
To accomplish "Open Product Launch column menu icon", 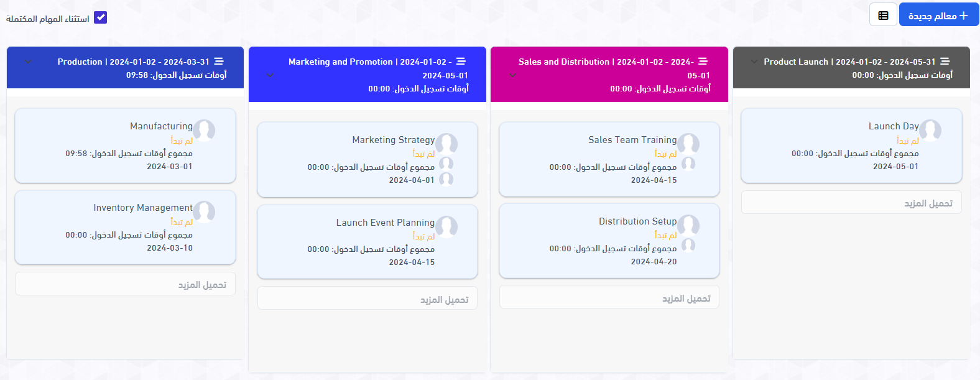I will pos(945,62).
